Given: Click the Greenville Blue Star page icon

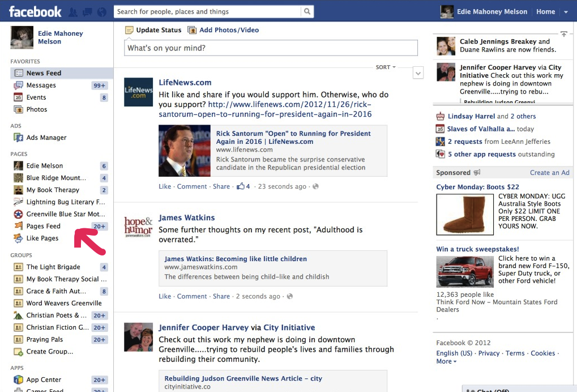Looking at the screenshot, I should coord(18,214).
